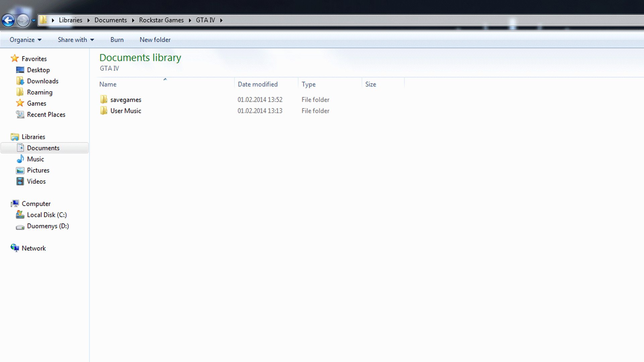This screenshot has height=362, width=644.
Task: Click the Videos film icon
Action: 20,181
